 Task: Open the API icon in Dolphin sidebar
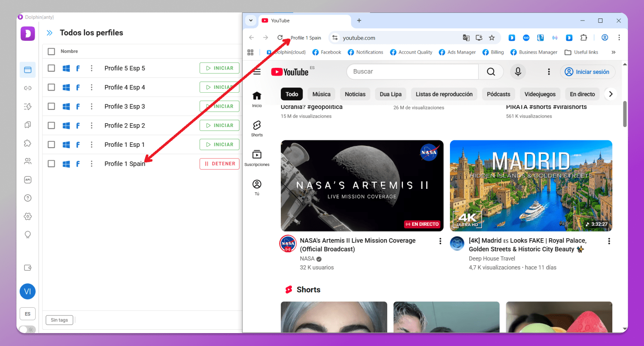tap(28, 180)
